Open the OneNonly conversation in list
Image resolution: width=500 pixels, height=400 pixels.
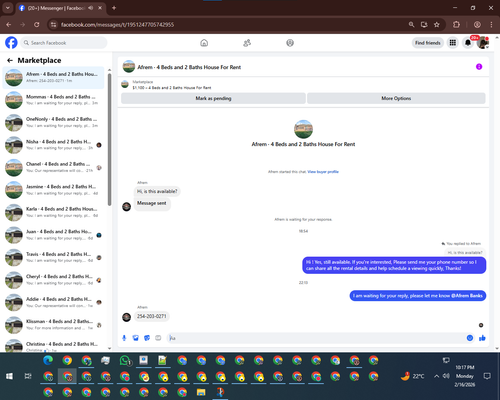click(x=53, y=122)
